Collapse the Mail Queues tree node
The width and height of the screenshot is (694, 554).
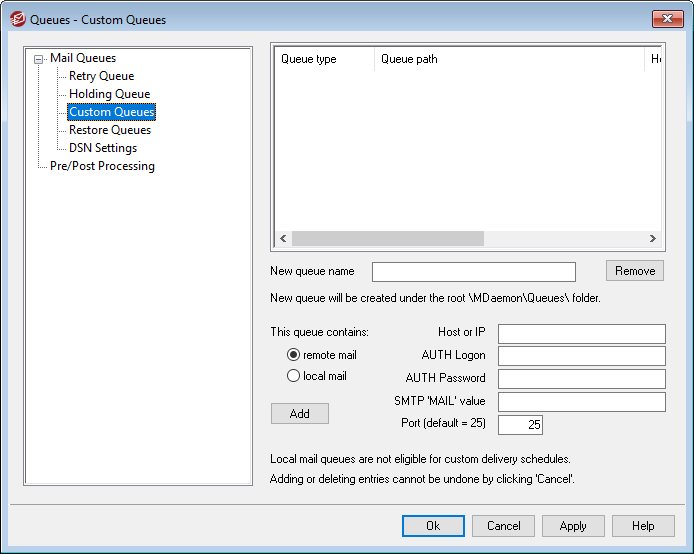point(39,59)
